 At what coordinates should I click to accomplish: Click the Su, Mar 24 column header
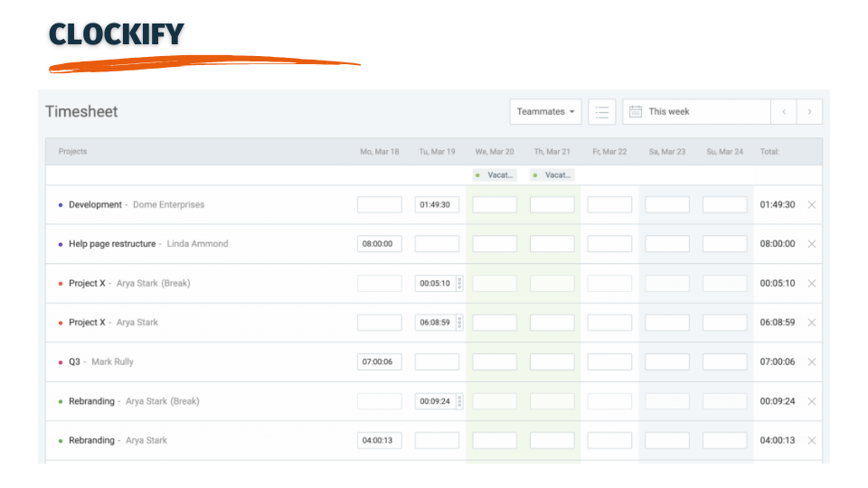(x=724, y=152)
